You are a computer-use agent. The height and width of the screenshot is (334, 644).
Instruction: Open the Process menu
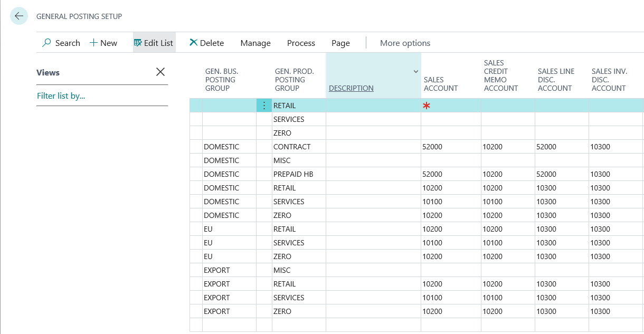(x=301, y=43)
